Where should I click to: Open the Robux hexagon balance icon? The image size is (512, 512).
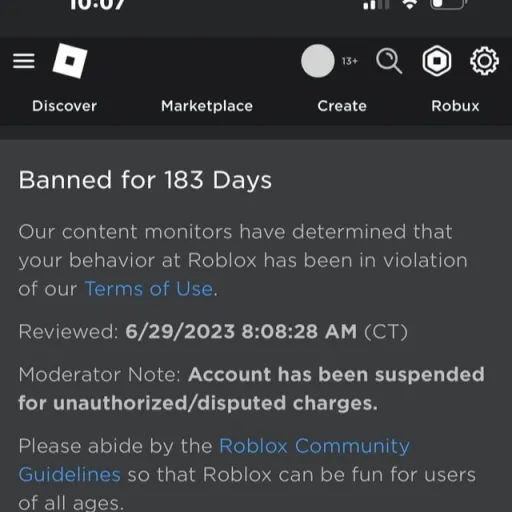[x=437, y=61]
